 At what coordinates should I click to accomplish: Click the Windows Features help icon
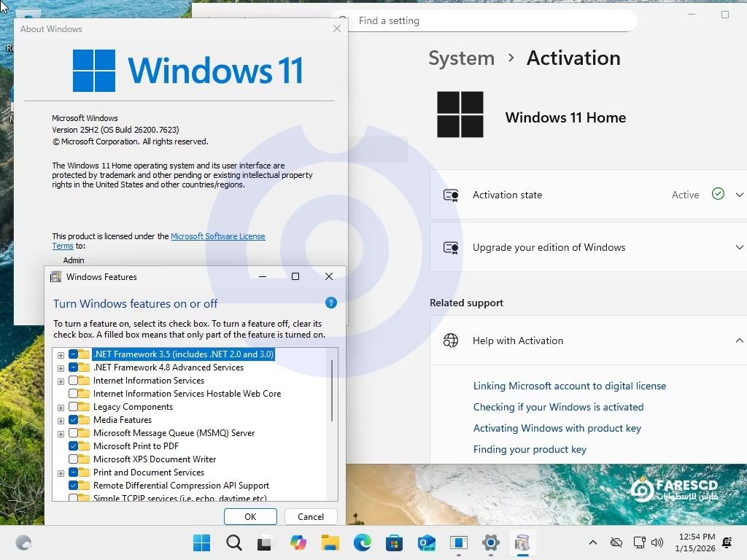pyautogui.click(x=331, y=302)
